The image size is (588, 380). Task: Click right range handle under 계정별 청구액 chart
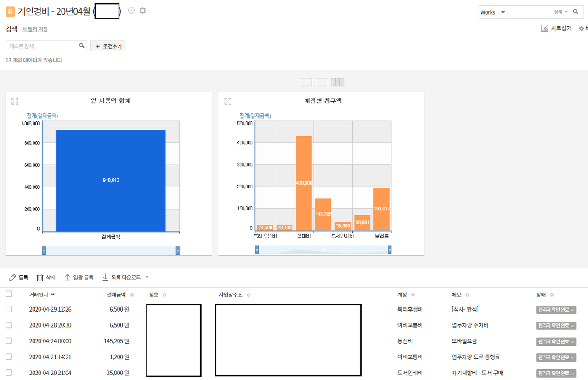(390, 250)
